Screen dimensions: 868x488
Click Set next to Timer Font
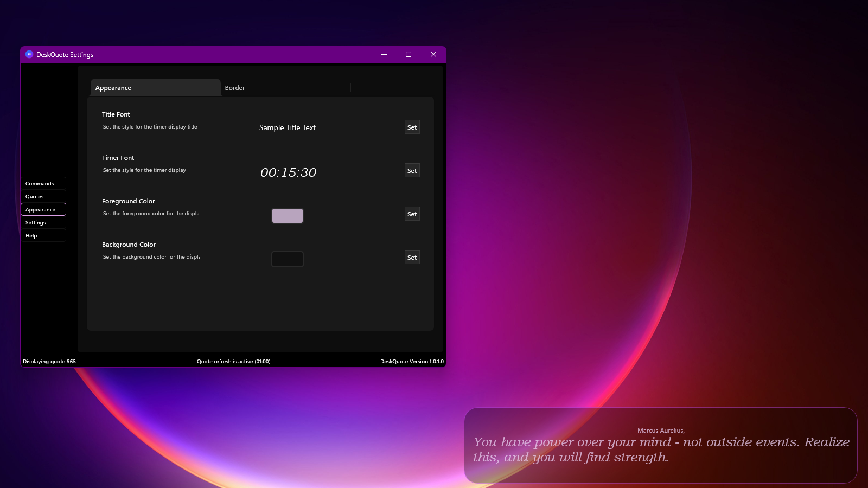pyautogui.click(x=412, y=170)
